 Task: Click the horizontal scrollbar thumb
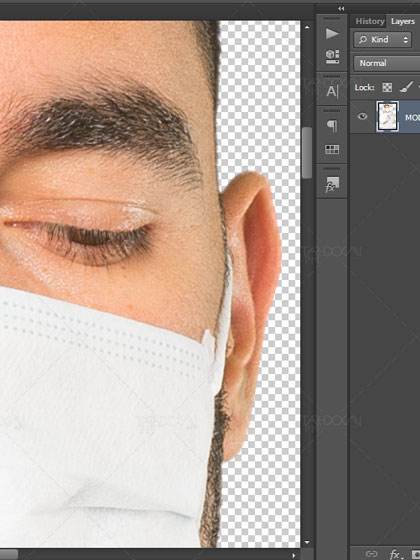(x=9, y=555)
